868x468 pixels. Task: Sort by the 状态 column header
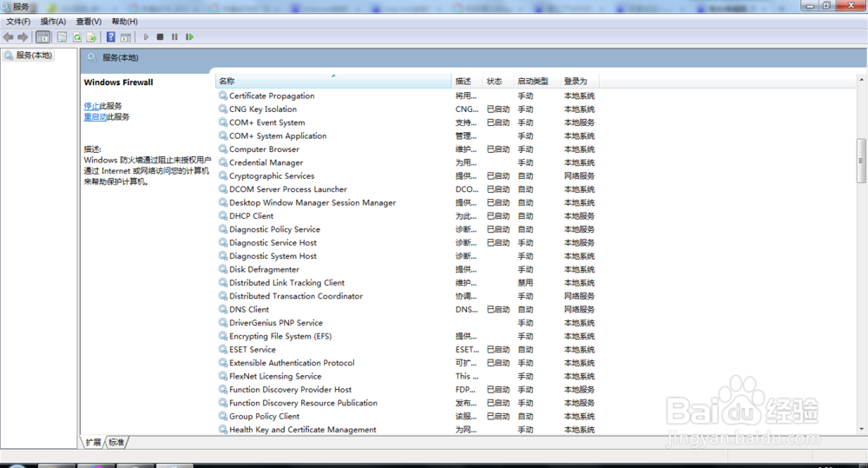(498, 81)
